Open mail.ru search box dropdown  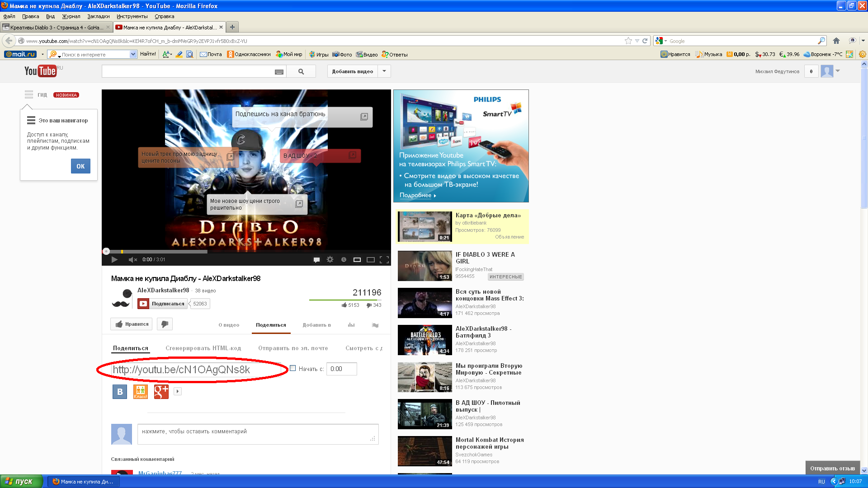click(133, 54)
